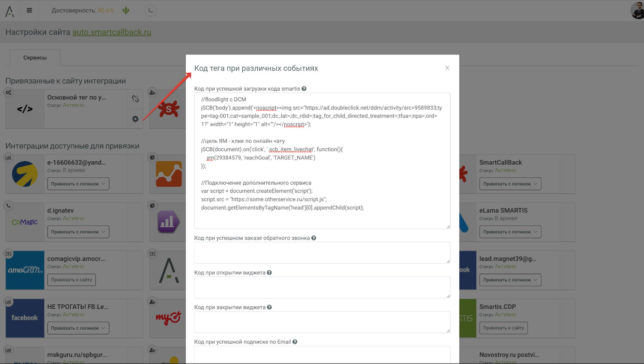Open auto.smartcallback.ru site link
644x364 pixels.
click(112, 32)
